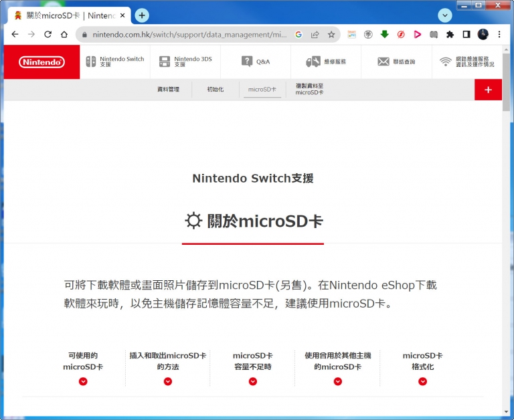Screen dimensions: 514x420
Task: Go back to previous page
Action: pyautogui.click(x=15, y=34)
